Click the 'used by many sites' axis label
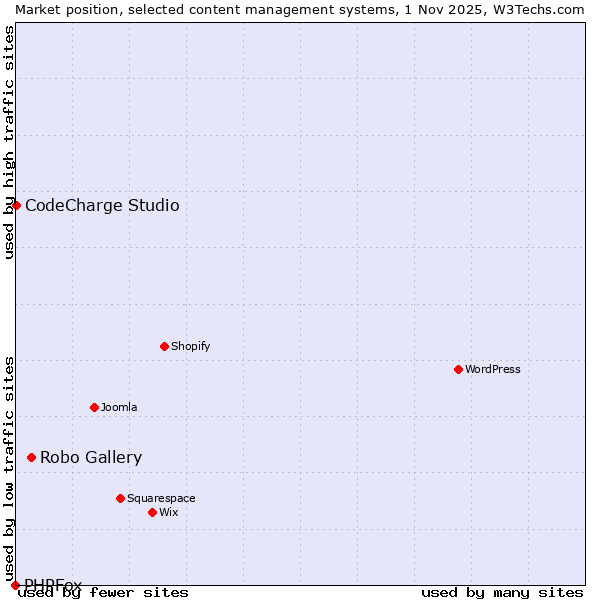 (502, 593)
